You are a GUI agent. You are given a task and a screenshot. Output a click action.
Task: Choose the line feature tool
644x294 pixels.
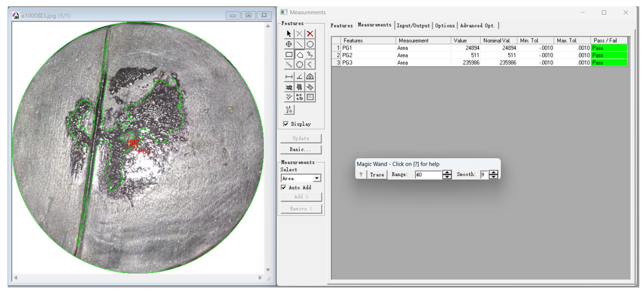point(300,44)
